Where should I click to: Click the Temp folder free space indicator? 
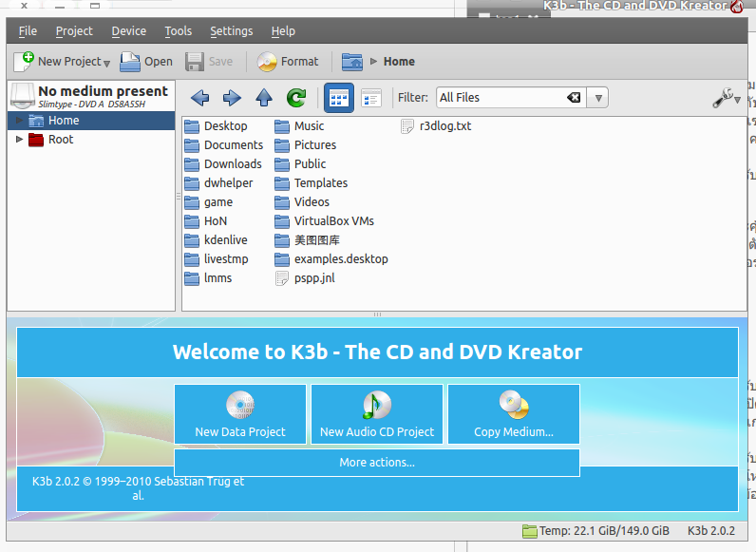(x=595, y=531)
